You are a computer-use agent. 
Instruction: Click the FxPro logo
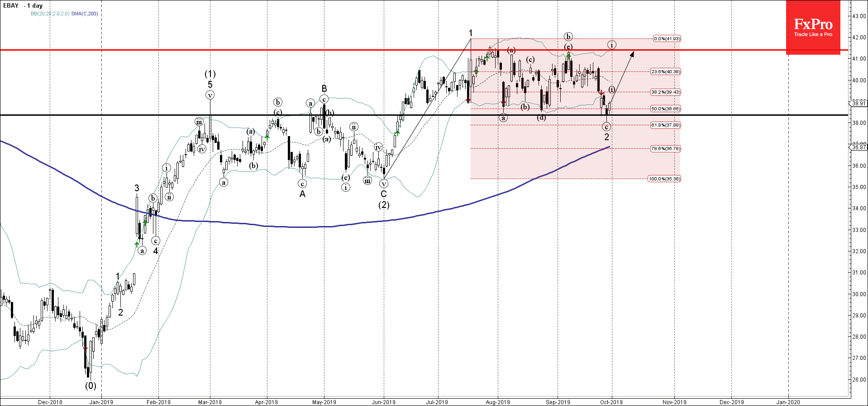[813, 28]
